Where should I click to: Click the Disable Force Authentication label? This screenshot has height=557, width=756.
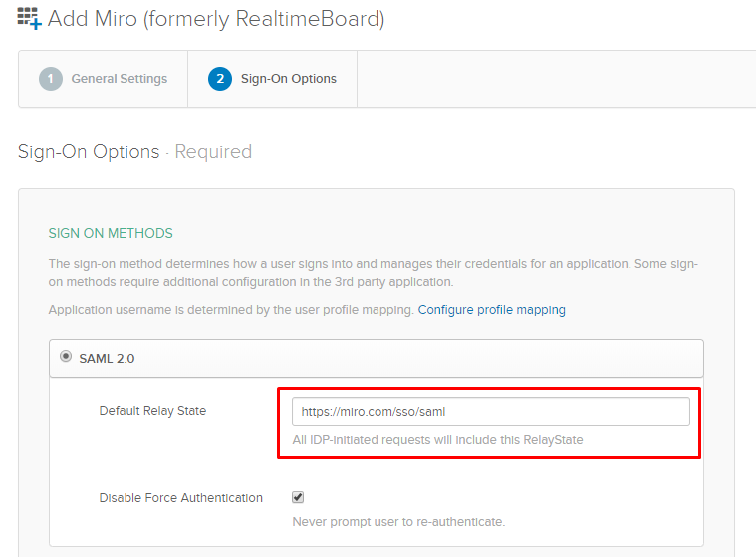click(180, 497)
